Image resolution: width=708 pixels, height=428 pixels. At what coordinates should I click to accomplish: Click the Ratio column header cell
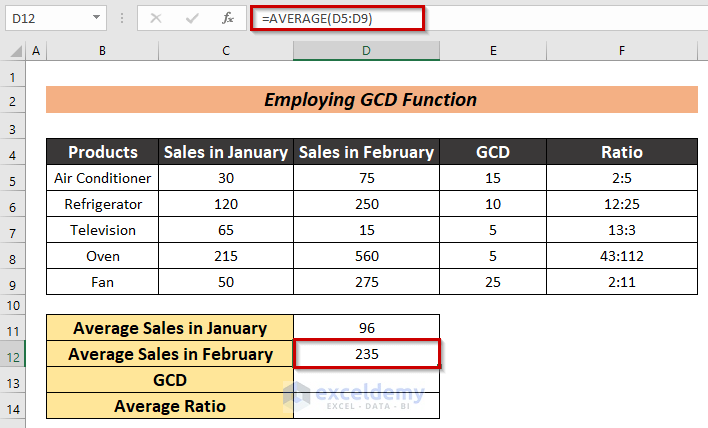pyautogui.click(x=621, y=152)
